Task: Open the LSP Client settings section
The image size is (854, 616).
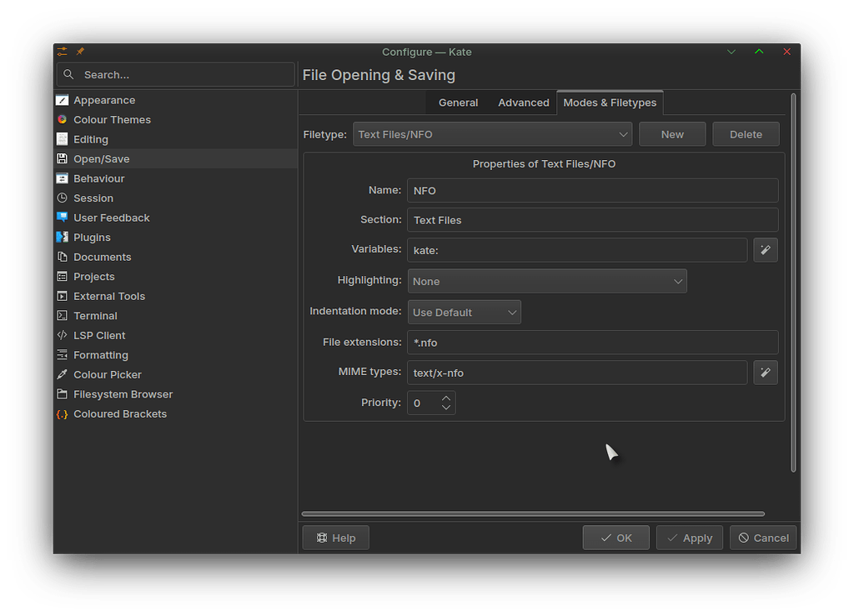Action: click(100, 335)
